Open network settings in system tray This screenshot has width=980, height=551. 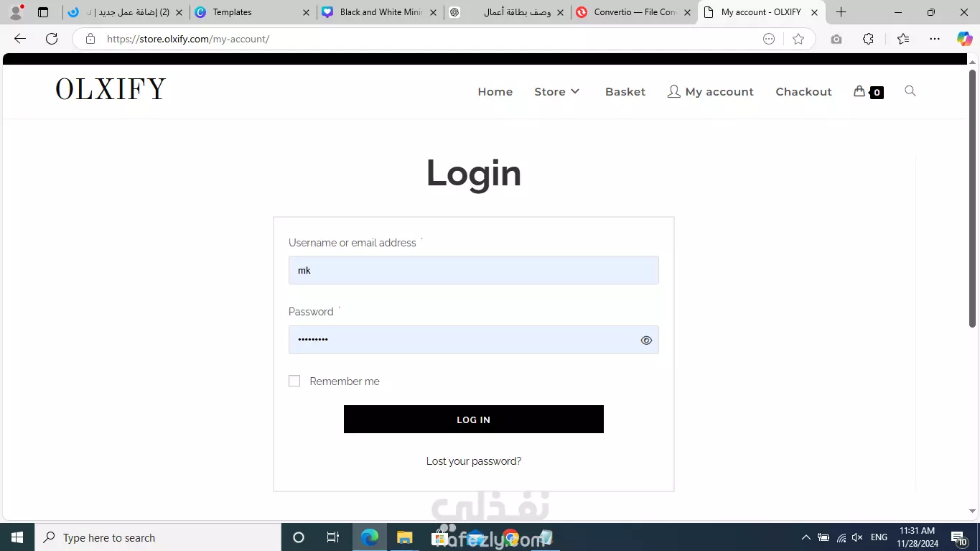point(841,537)
